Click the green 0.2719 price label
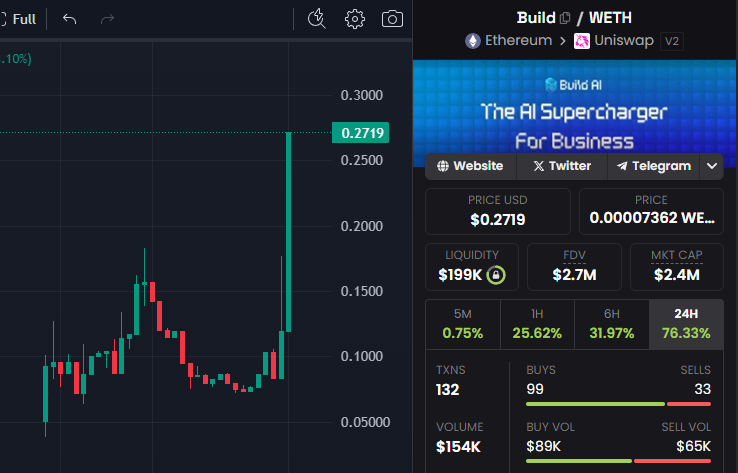The height and width of the screenshot is (473, 738). tap(361, 133)
